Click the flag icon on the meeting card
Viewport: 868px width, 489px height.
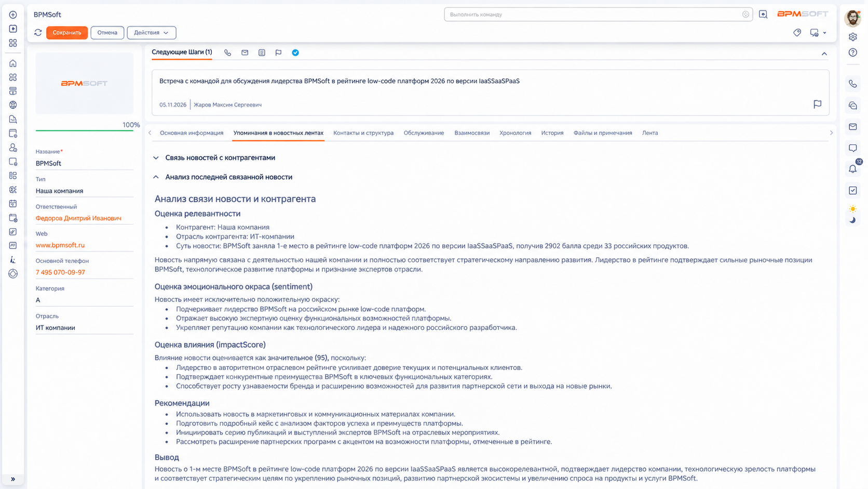[818, 104]
